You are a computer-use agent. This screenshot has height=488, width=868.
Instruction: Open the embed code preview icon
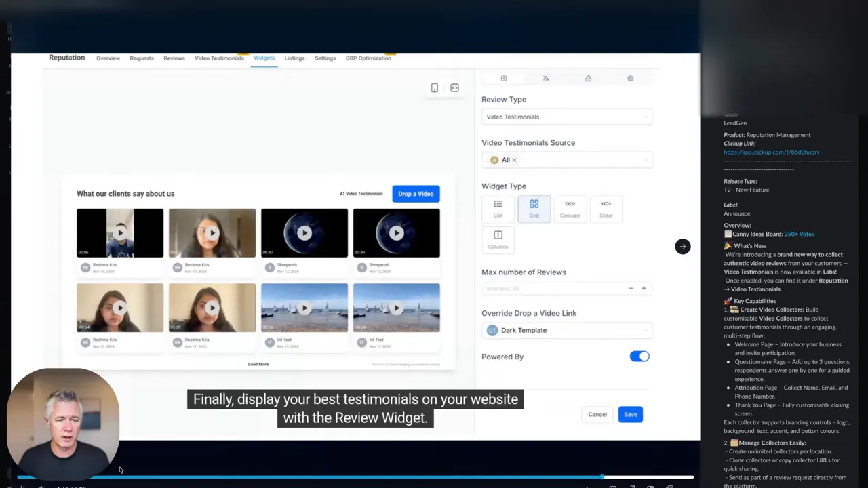[x=454, y=87]
